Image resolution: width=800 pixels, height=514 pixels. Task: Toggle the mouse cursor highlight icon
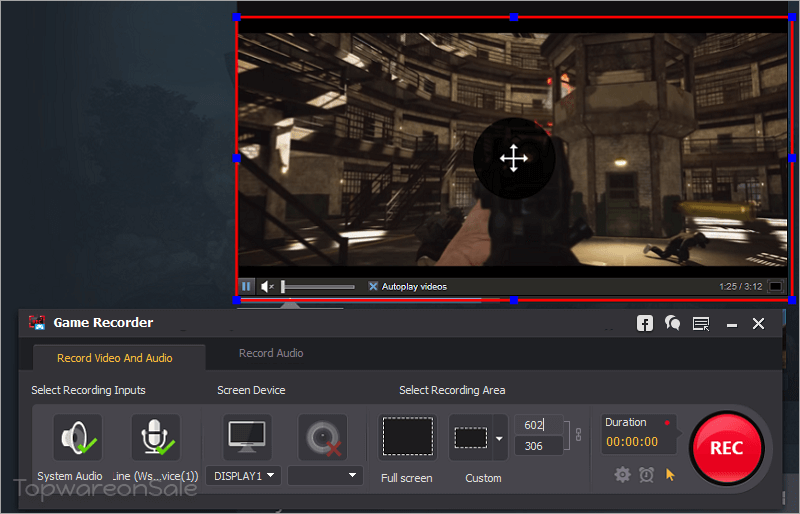click(670, 475)
